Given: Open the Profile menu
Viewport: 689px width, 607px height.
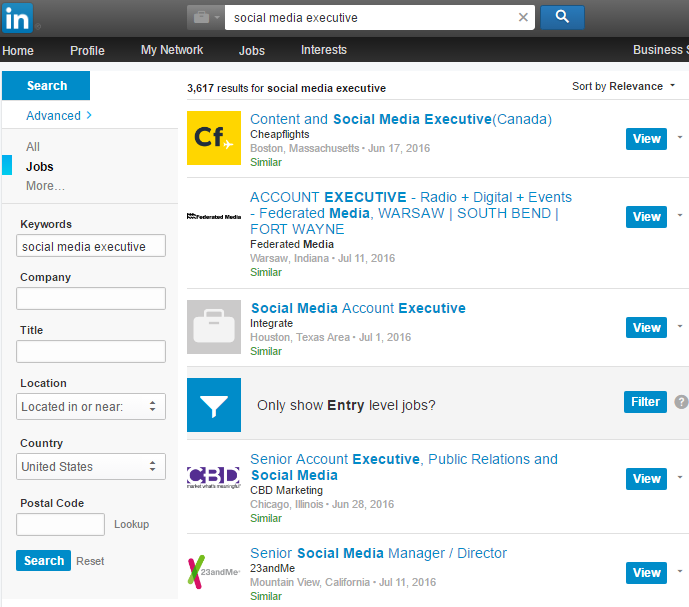Looking at the screenshot, I should tap(87, 51).
